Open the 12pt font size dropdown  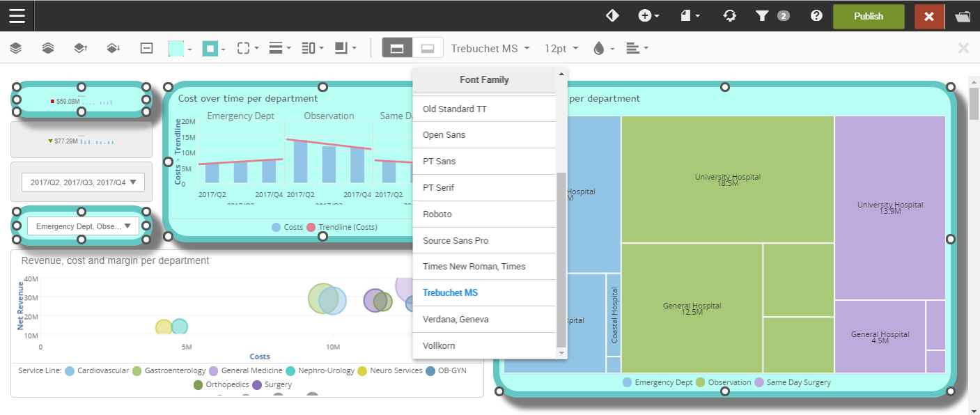[x=561, y=48]
